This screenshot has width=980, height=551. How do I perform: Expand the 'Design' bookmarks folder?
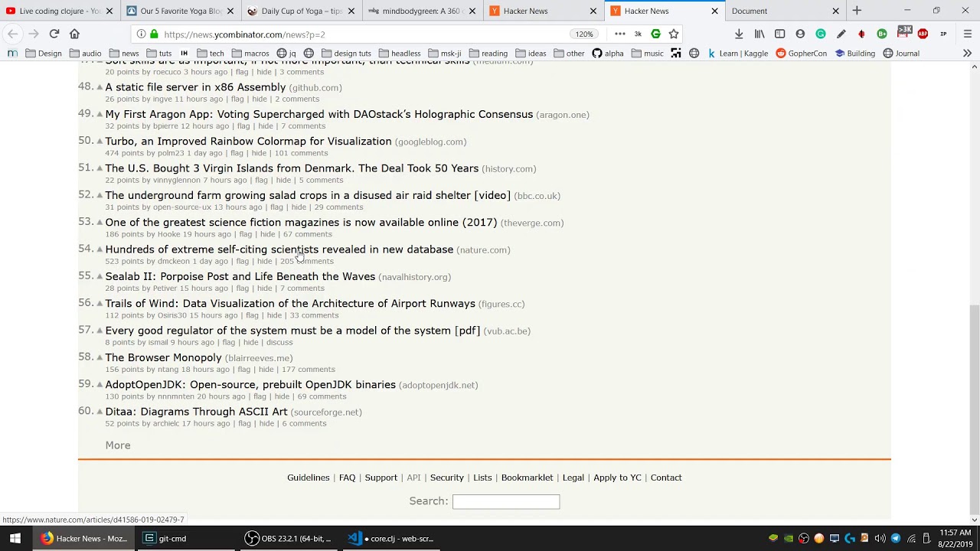coord(44,54)
